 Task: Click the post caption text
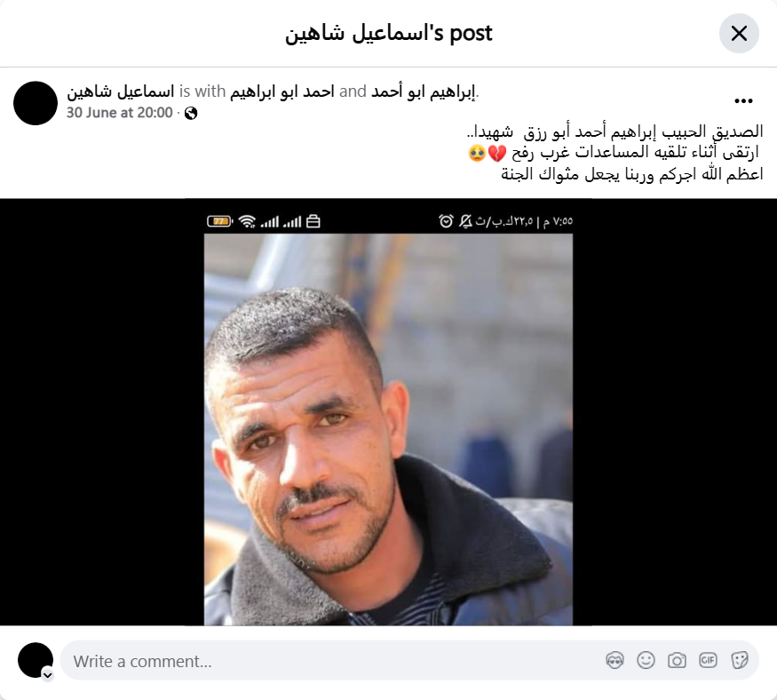(x=615, y=153)
